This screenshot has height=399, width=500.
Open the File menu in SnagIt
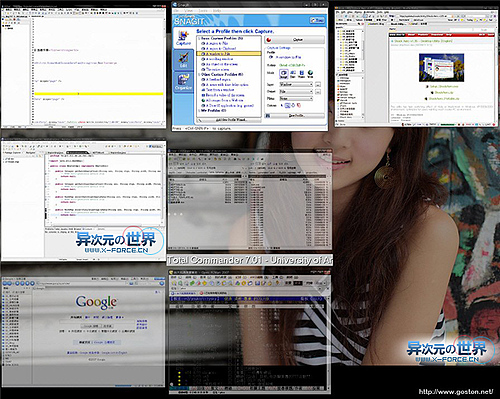tap(176, 11)
